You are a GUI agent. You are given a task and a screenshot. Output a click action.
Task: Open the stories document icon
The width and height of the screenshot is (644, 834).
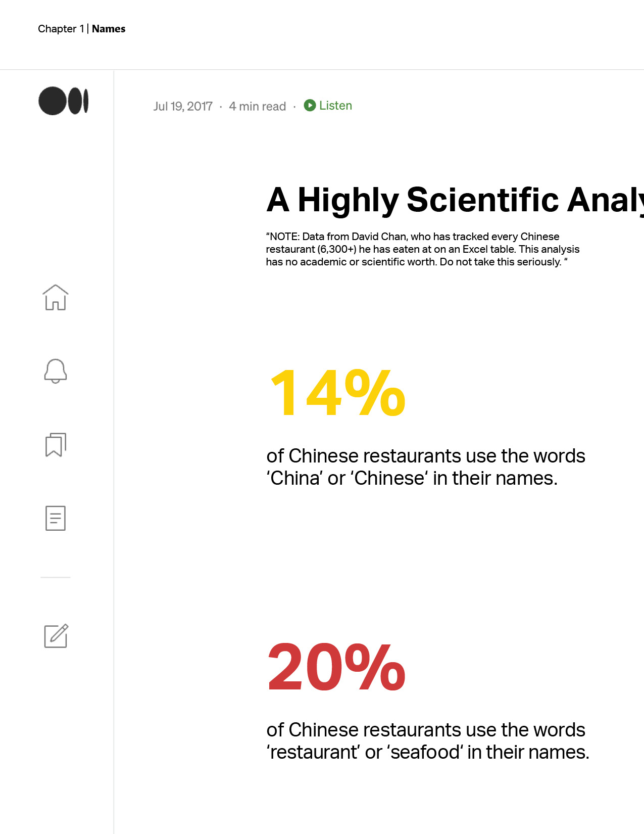click(x=56, y=518)
